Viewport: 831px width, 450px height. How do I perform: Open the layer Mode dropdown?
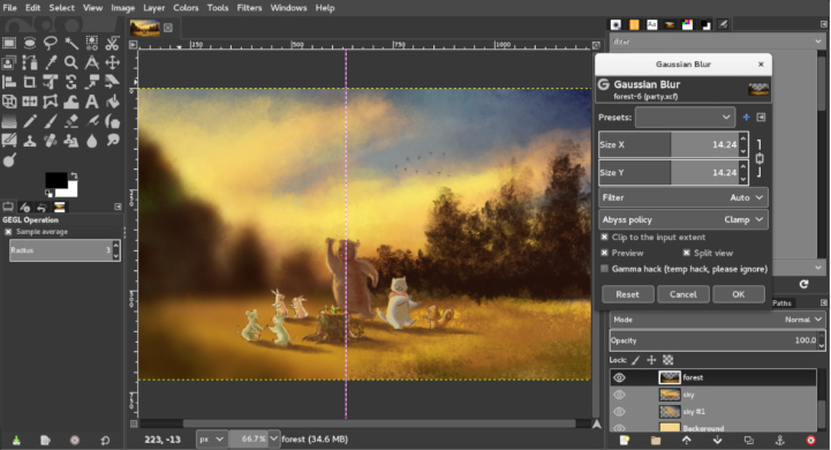pos(717,320)
